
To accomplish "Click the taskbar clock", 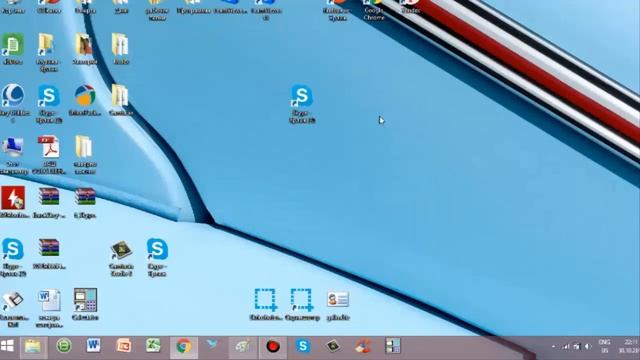I will [x=629, y=346].
